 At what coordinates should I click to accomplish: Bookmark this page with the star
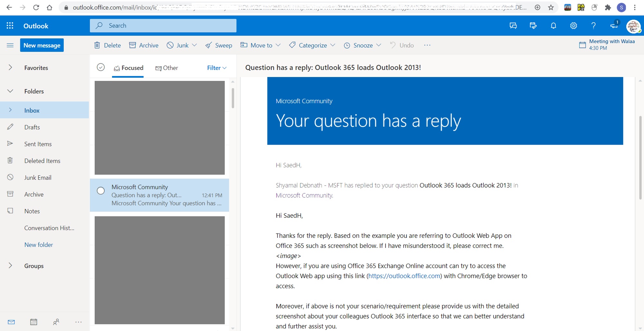coord(551,7)
